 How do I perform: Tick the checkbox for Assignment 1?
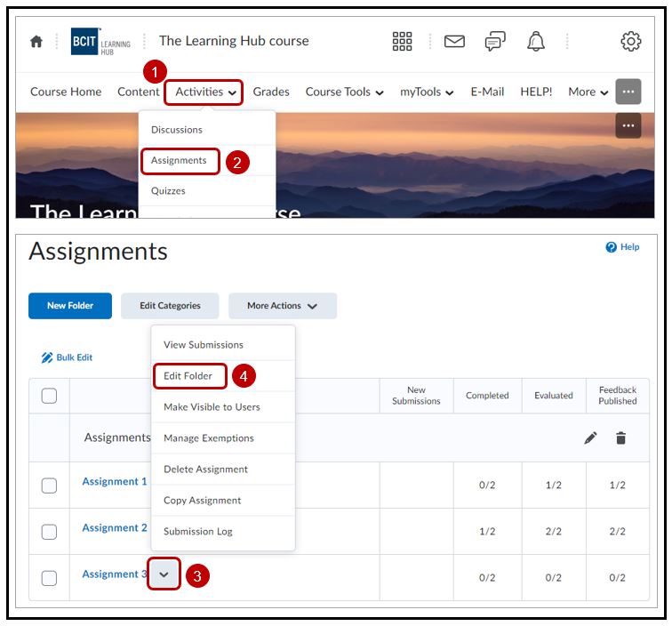coord(50,485)
